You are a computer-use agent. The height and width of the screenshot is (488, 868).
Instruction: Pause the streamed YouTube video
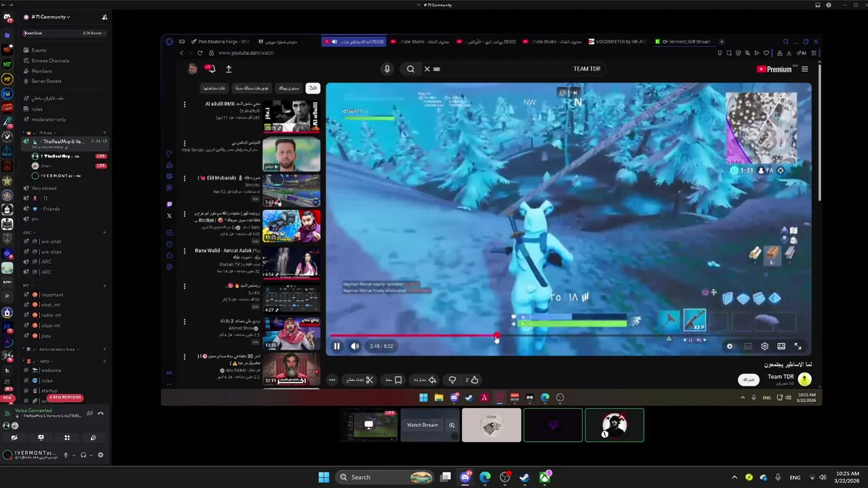coord(337,346)
